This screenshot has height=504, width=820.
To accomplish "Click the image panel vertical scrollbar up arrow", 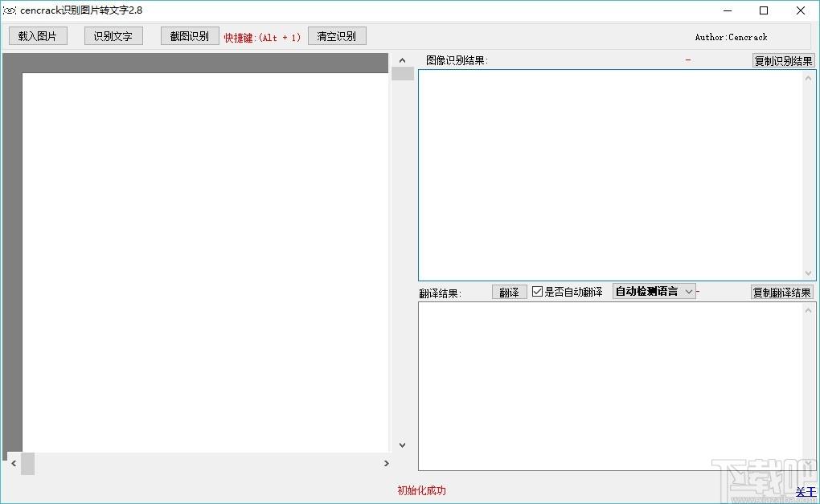I will (402, 60).
